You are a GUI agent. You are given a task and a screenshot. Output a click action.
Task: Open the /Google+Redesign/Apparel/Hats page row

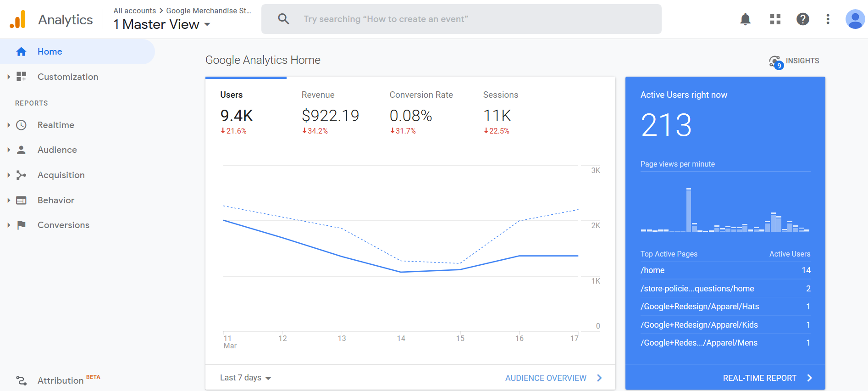click(x=725, y=307)
